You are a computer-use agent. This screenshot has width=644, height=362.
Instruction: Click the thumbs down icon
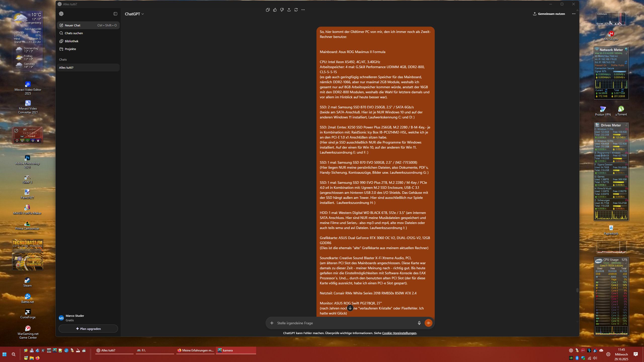click(x=282, y=10)
